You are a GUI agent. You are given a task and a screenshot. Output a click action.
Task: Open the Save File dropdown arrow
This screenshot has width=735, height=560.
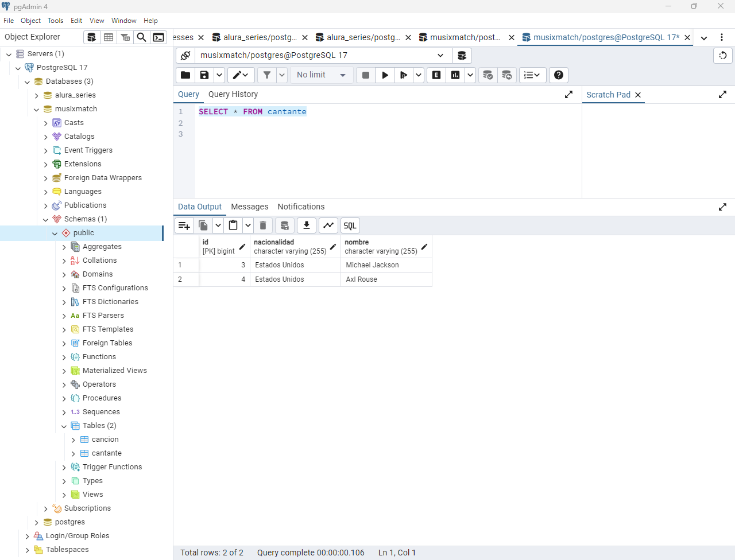[x=219, y=75]
